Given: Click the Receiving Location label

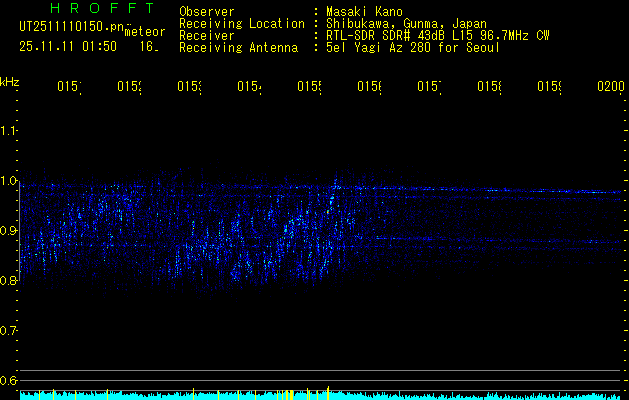Looking at the screenshot, I should 242,24.
